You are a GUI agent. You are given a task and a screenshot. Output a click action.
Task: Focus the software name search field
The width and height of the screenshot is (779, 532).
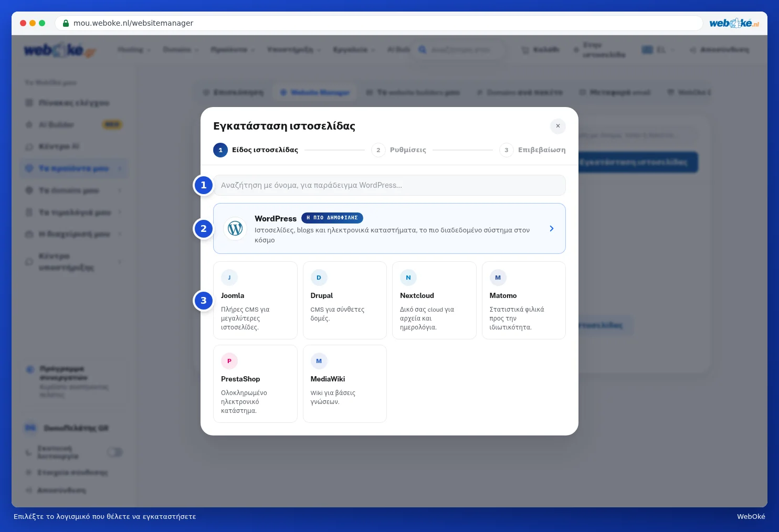tap(389, 185)
